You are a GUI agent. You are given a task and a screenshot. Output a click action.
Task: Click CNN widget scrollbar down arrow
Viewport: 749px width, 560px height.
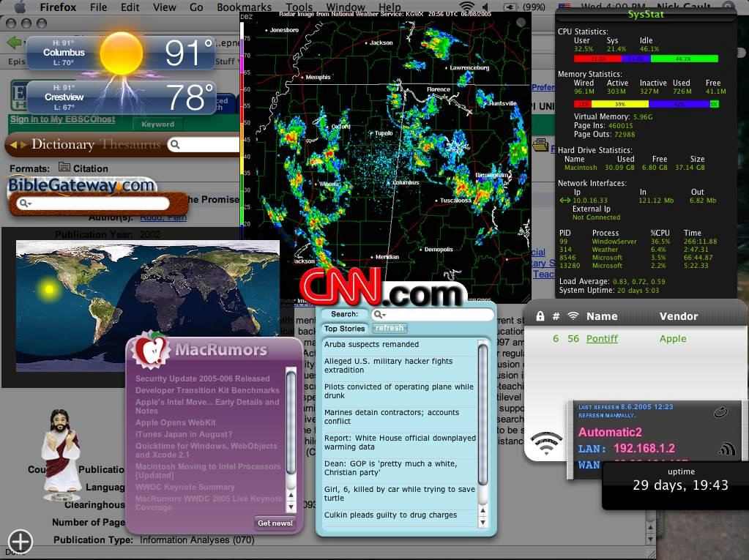tap(483, 522)
